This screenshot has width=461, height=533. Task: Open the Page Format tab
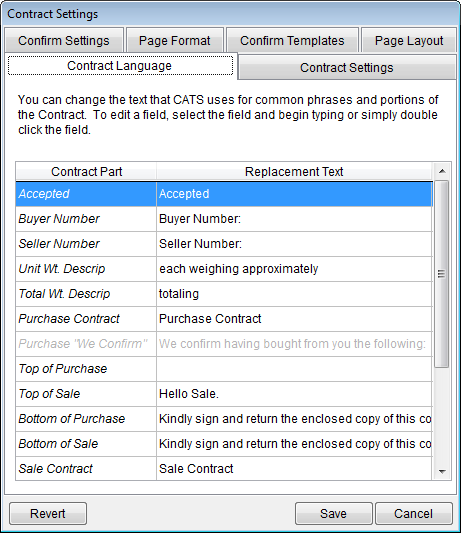175,40
